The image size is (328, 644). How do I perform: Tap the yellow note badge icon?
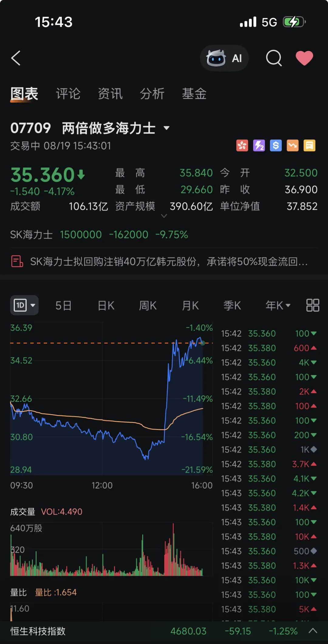tap(309, 145)
